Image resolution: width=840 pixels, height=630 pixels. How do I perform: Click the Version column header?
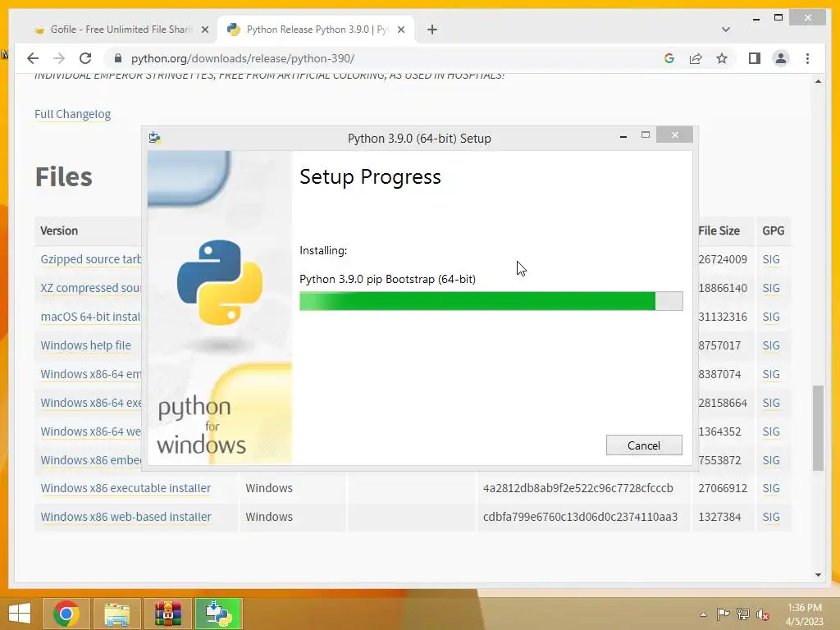(59, 231)
